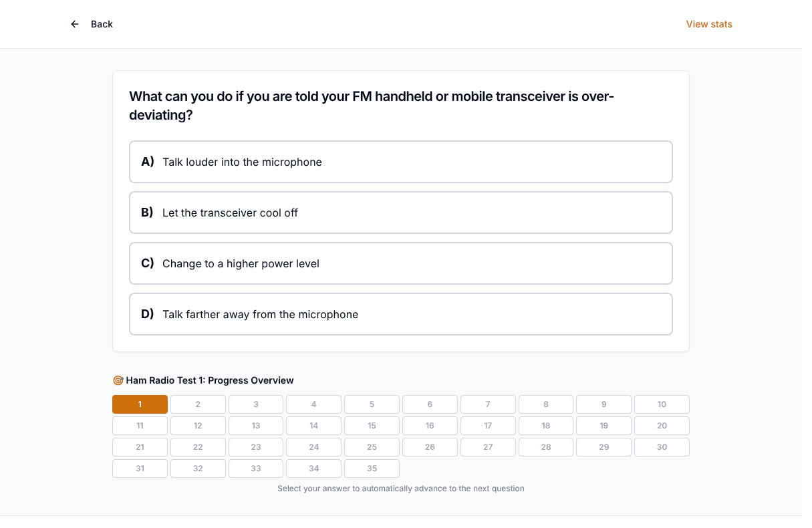Viewport: 812px width, 528px height.
Task: Open the View stats link
Action: (x=709, y=24)
